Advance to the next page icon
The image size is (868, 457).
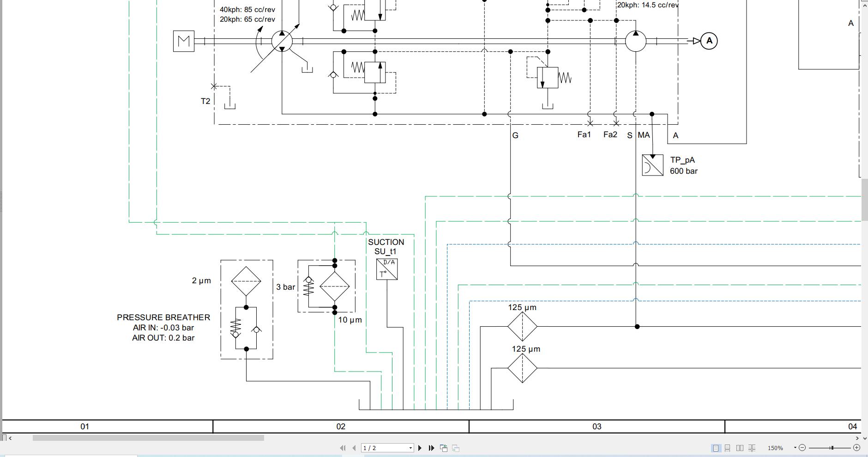coord(420,447)
